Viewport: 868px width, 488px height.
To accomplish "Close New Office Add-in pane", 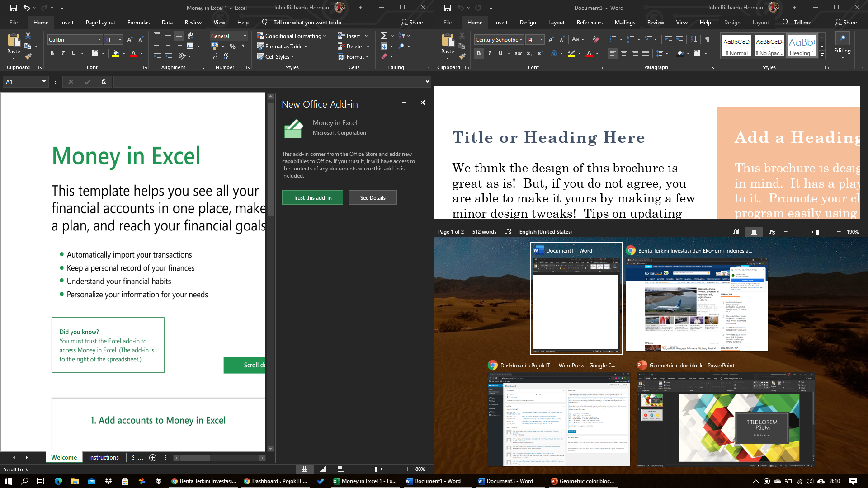I will pos(423,103).
